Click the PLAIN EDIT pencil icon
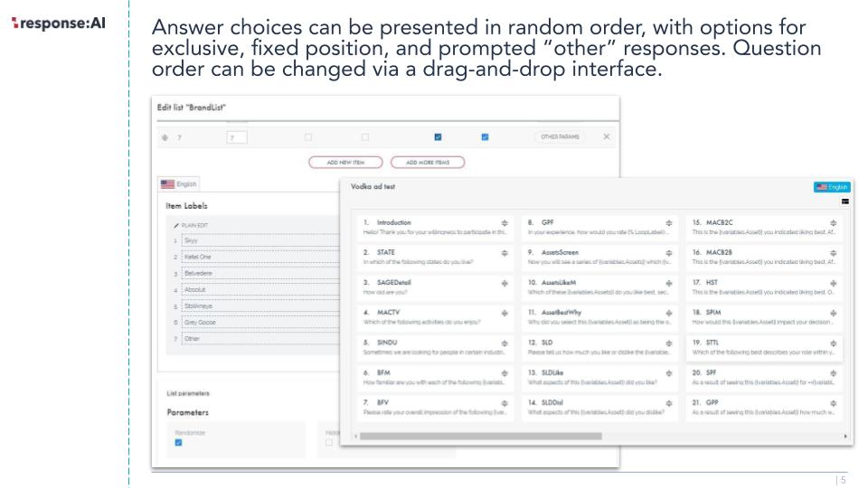This screenshot has height=488, width=868. tap(176, 225)
